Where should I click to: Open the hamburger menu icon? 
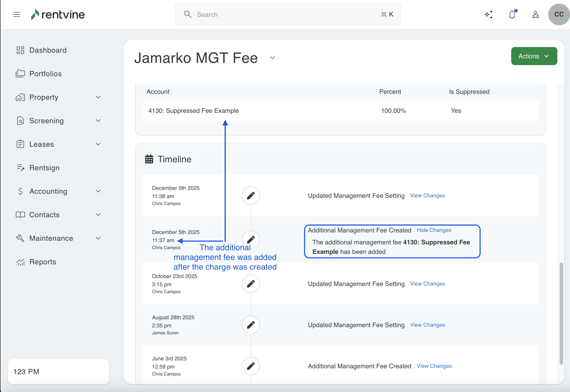pos(17,14)
